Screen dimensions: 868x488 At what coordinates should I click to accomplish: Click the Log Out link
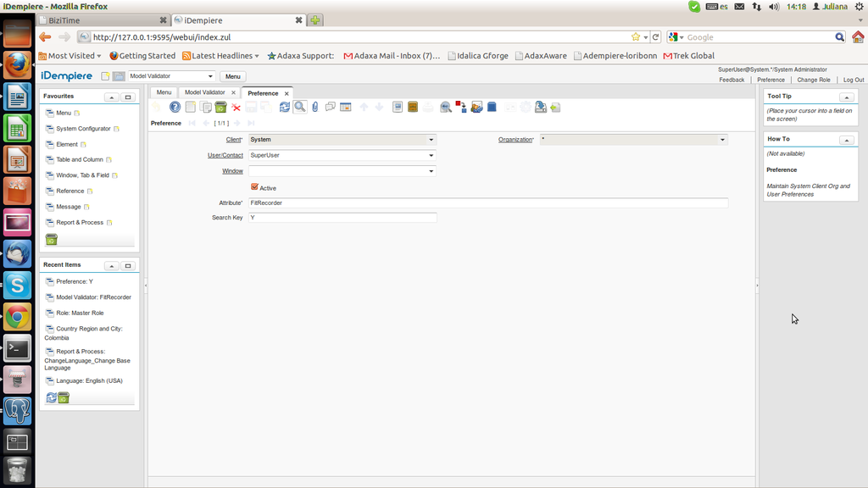tap(853, 80)
